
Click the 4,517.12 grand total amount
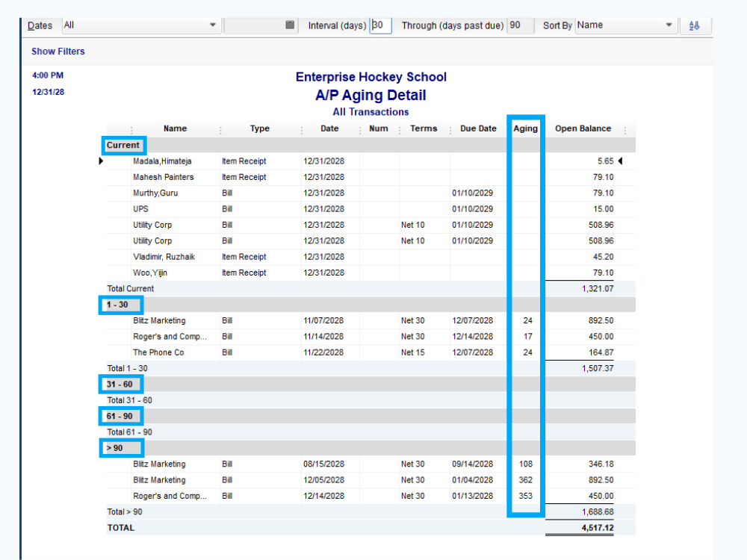click(598, 528)
